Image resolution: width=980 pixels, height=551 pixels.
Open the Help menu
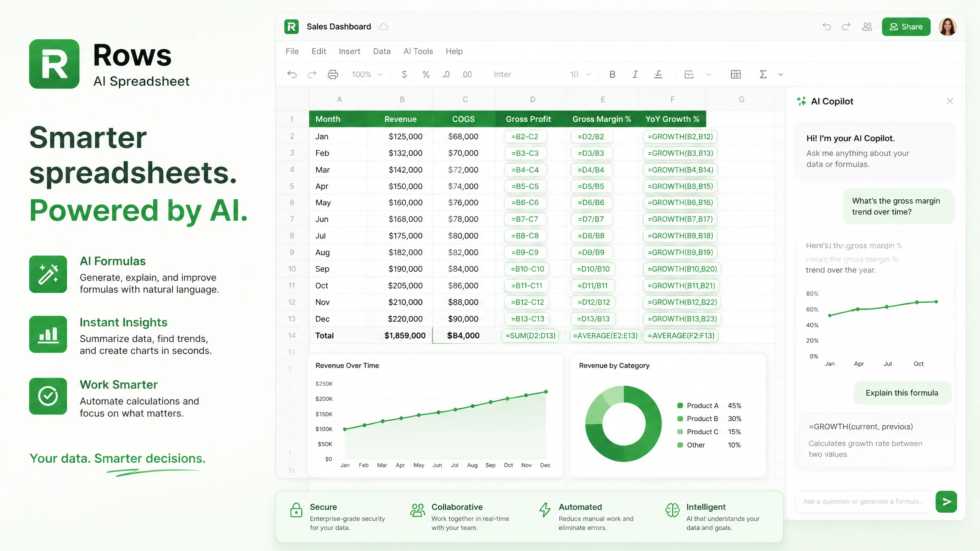(454, 51)
